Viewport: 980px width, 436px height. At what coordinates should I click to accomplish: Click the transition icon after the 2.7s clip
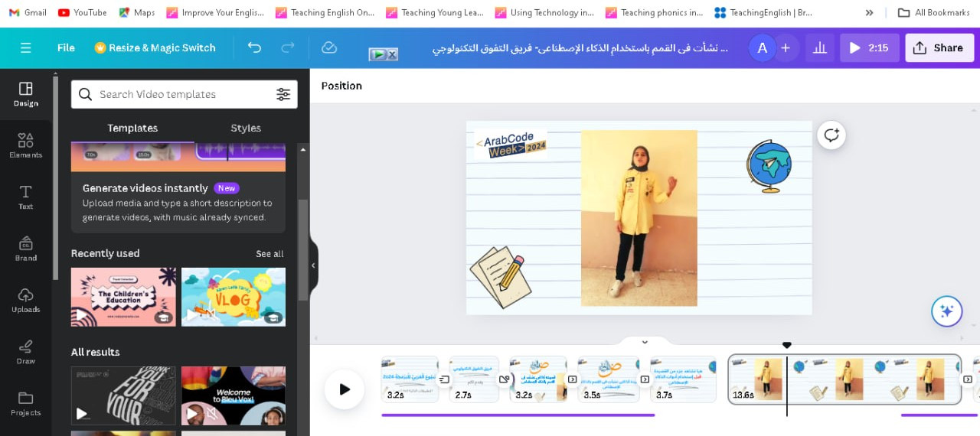coord(505,379)
